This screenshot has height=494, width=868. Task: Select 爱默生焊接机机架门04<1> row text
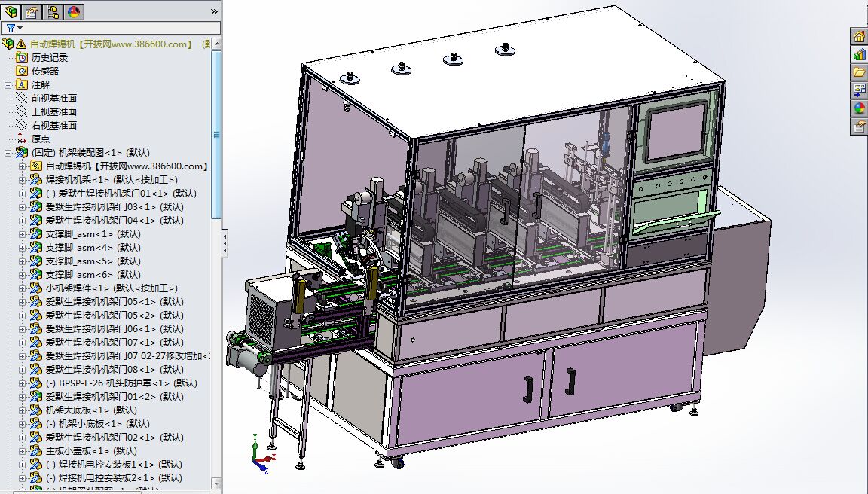[115, 220]
